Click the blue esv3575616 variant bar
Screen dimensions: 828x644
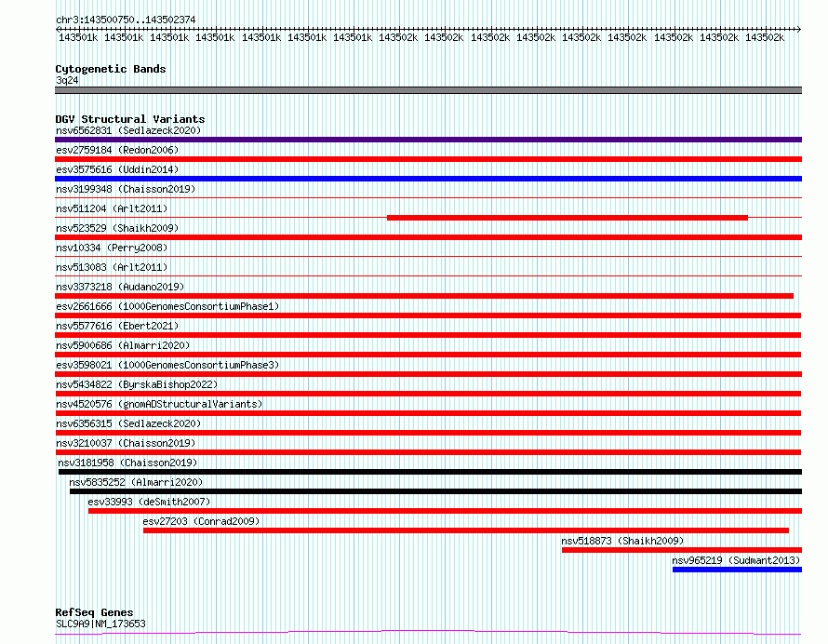coord(428,179)
